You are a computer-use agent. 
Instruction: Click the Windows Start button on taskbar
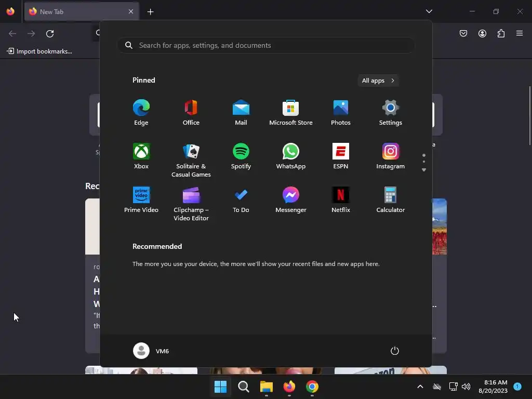[x=220, y=387]
